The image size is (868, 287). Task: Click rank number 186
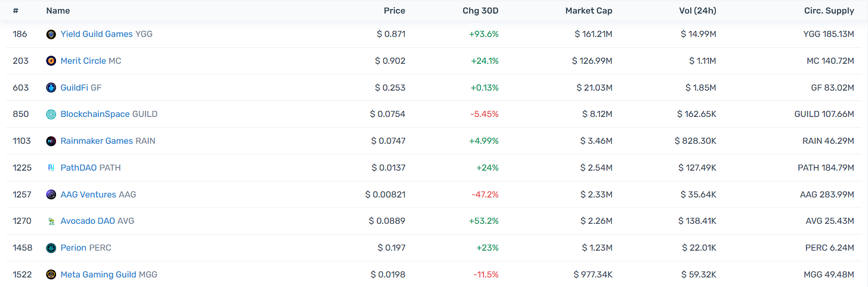[20, 34]
